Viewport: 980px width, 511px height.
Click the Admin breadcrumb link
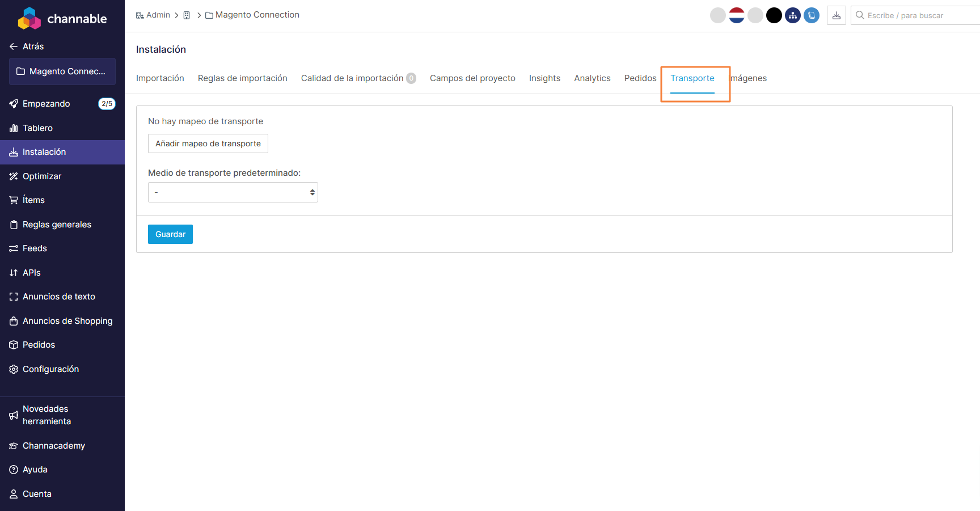point(153,15)
